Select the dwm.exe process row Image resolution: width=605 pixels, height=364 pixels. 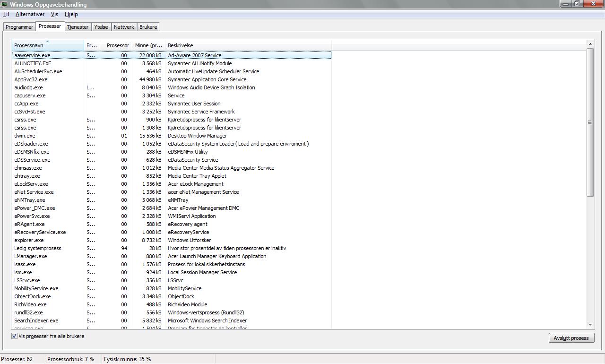(25, 136)
